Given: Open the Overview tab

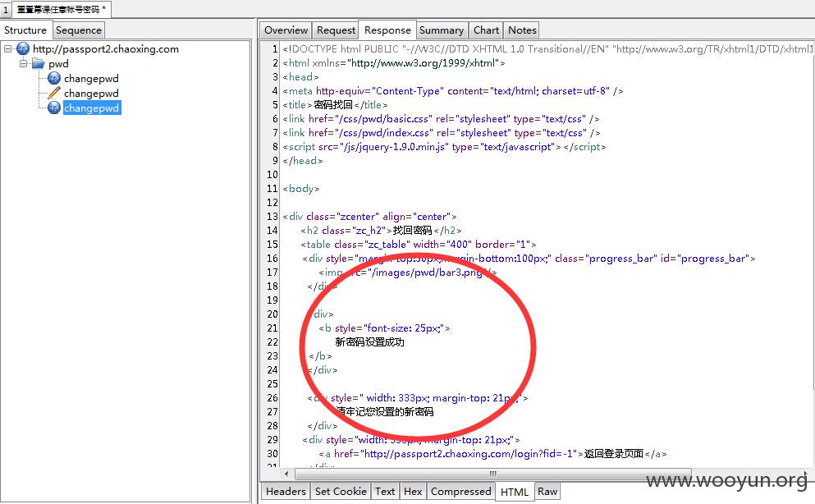Looking at the screenshot, I should (x=286, y=30).
